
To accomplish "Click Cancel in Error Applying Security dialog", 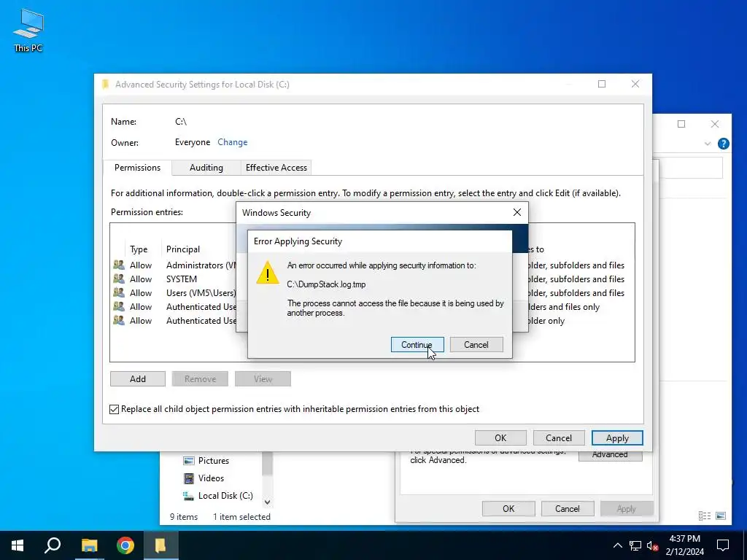I will pyautogui.click(x=476, y=345).
